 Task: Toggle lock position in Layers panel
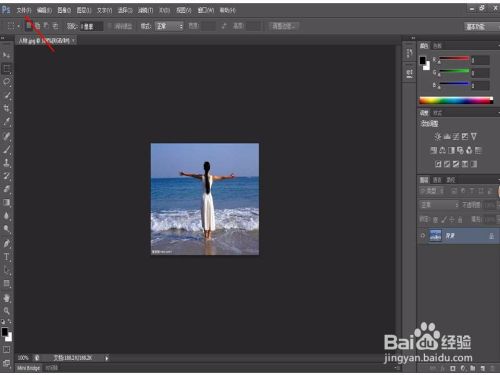pos(452,219)
